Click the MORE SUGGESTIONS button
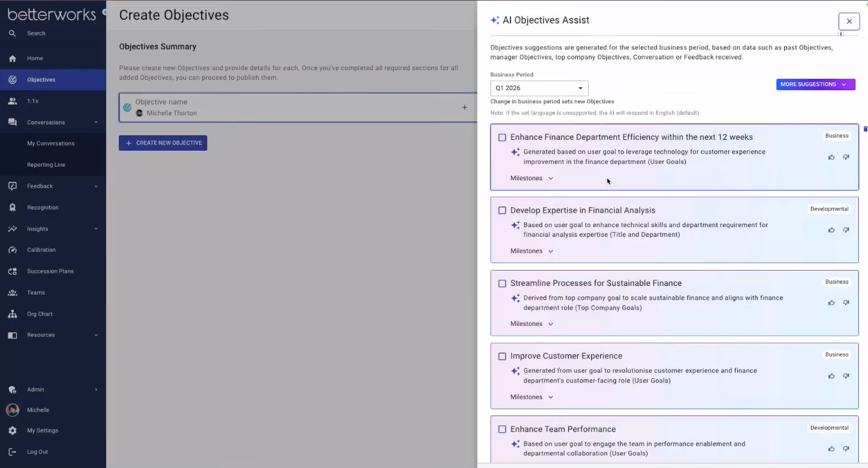Image resolution: width=868 pixels, height=468 pixels. [x=815, y=84]
